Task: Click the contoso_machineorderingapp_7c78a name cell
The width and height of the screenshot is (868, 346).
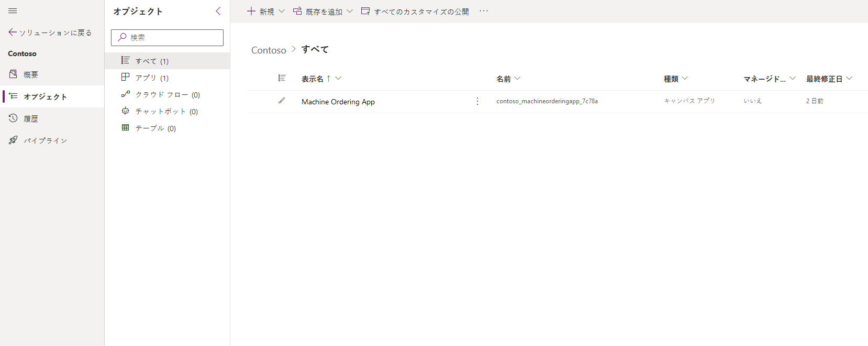Action: 547,101
